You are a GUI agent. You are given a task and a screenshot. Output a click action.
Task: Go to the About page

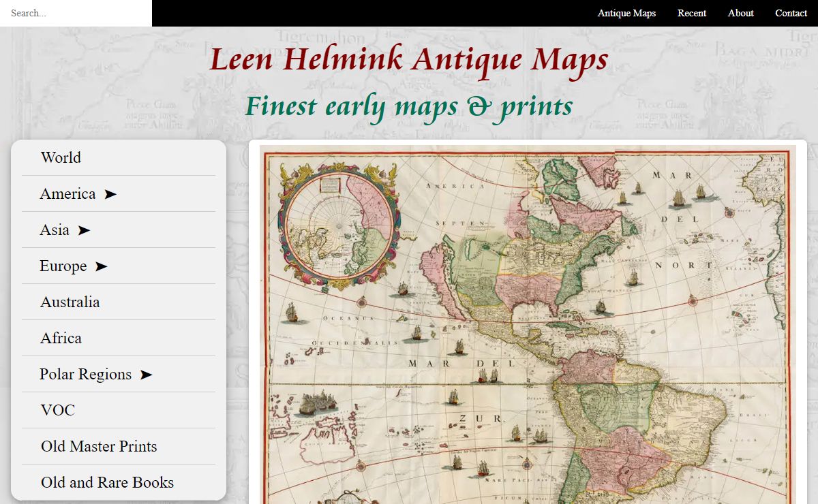pyautogui.click(x=740, y=13)
